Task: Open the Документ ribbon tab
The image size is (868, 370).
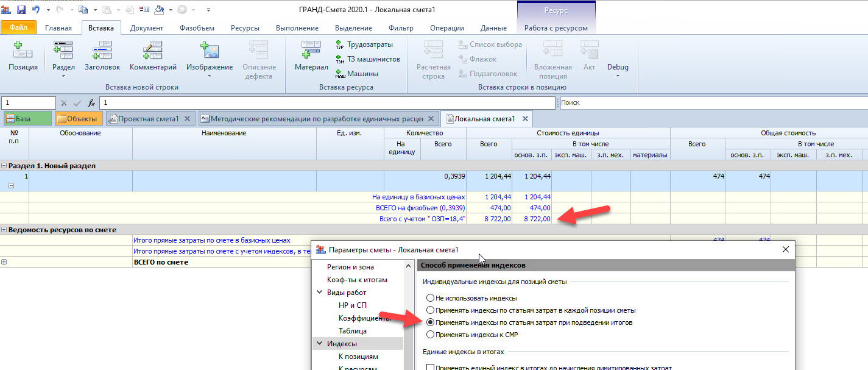Action: (x=146, y=28)
